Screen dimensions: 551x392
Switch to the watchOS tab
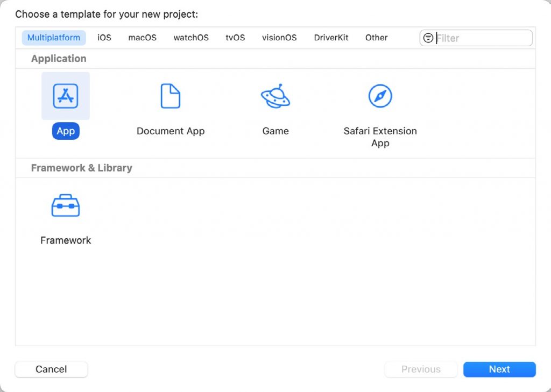[x=190, y=38]
